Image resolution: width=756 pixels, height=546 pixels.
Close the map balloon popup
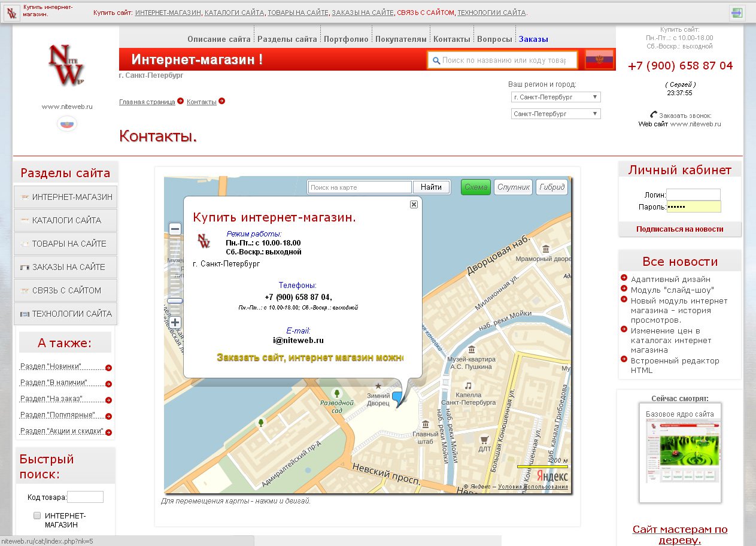[x=414, y=204]
